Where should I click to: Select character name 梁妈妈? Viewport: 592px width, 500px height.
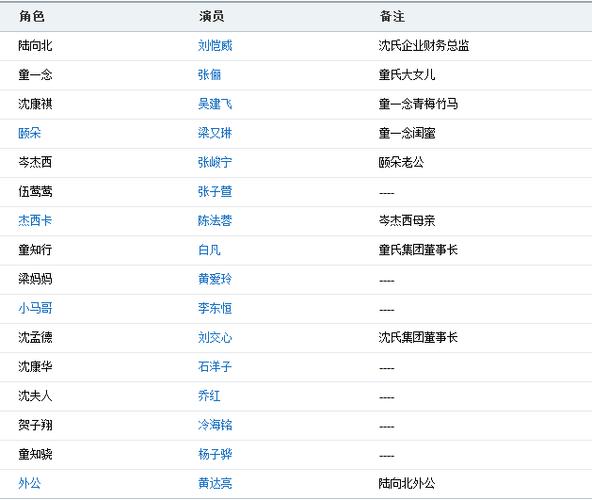click(35, 279)
